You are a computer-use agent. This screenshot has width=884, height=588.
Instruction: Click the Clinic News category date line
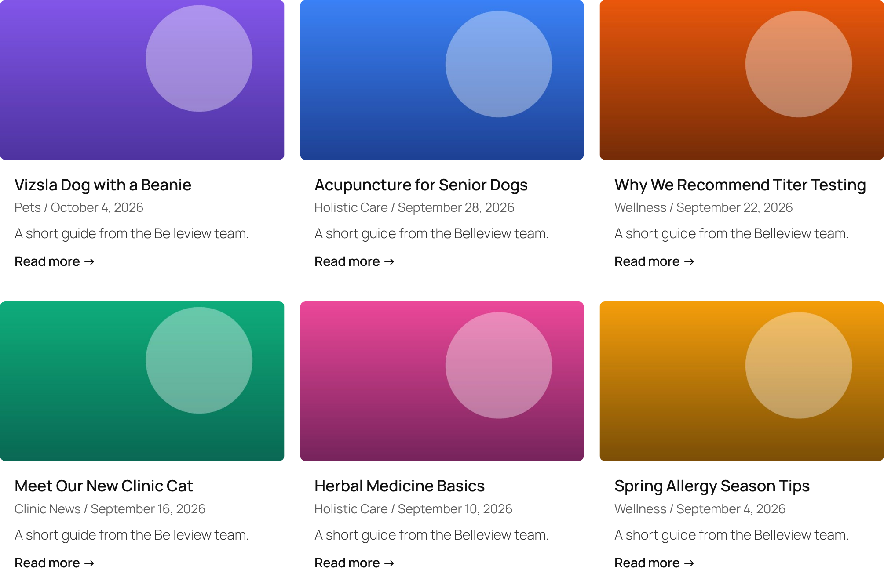pyautogui.click(x=110, y=509)
